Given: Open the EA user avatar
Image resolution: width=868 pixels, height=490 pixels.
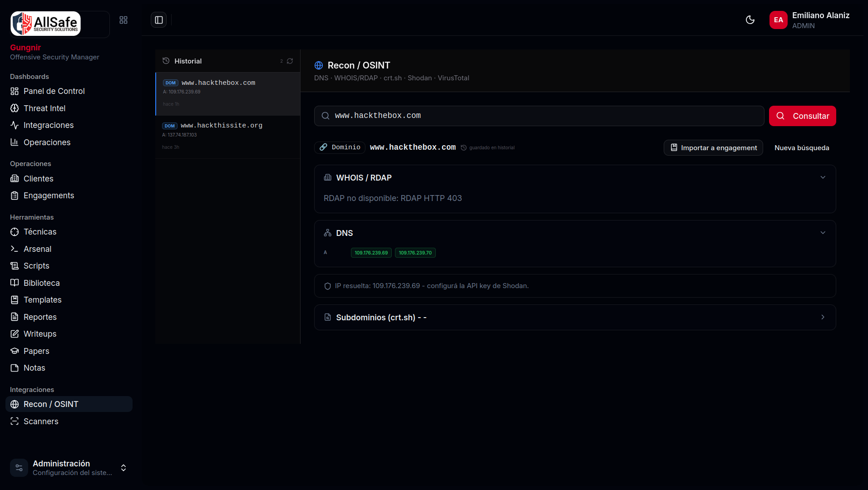Looking at the screenshot, I should point(779,20).
